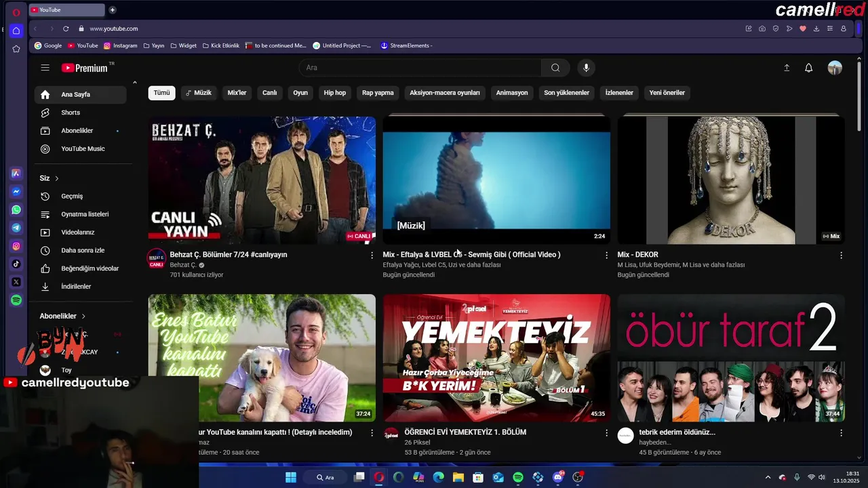Select the Yeni öneriler filter chip
The image size is (868, 488).
(667, 93)
